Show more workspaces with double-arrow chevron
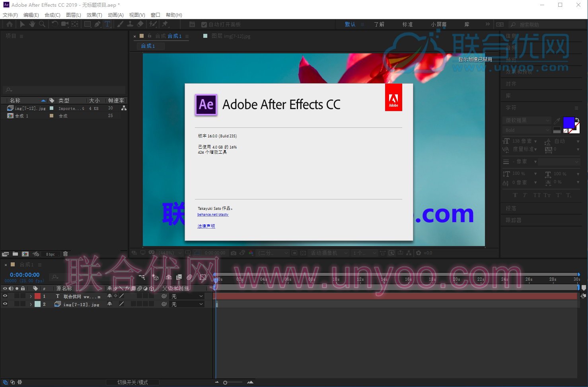 pyautogui.click(x=488, y=24)
